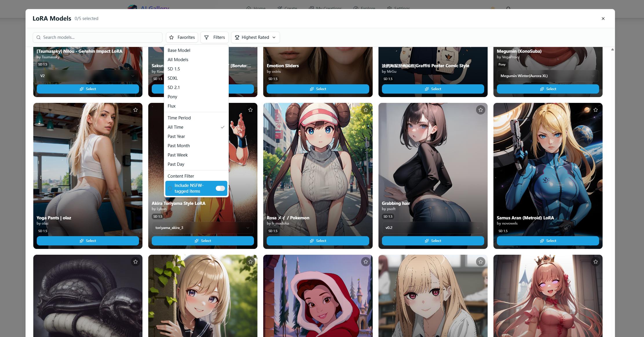This screenshot has width=644, height=337.
Task: Favorite Samus Aran (Metroid) LoRA star
Action: pyautogui.click(x=596, y=110)
